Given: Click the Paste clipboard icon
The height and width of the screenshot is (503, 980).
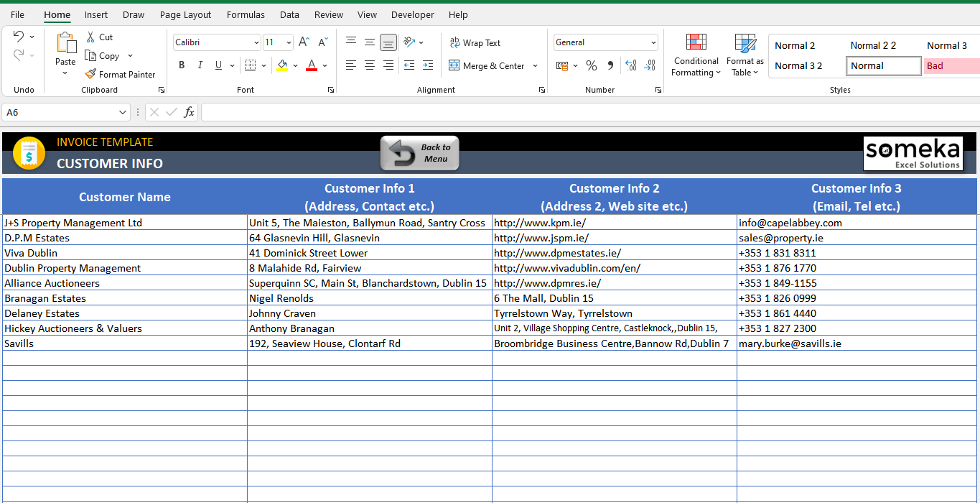Looking at the screenshot, I should click(x=65, y=44).
